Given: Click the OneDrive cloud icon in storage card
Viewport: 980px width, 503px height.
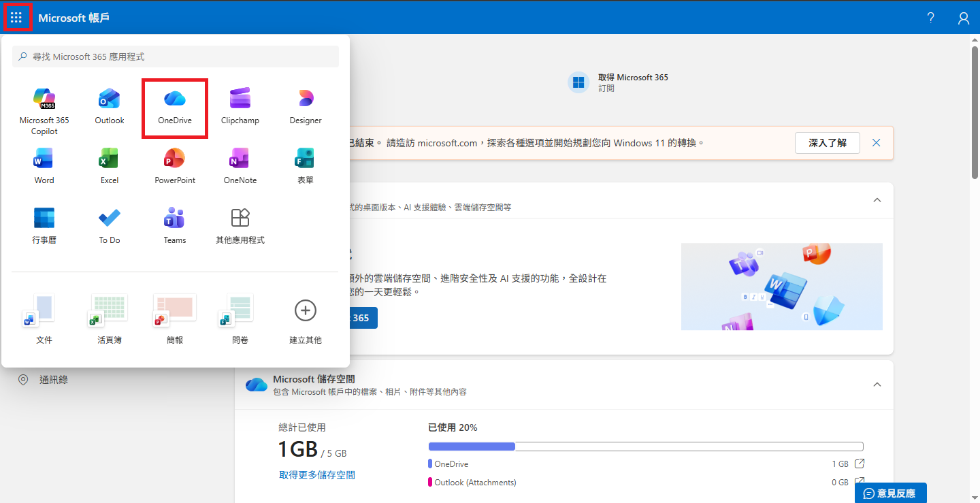Looking at the screenshot, I should 257,385.
